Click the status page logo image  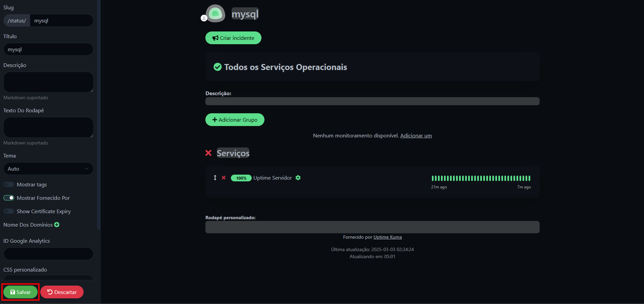pos(215,14)
